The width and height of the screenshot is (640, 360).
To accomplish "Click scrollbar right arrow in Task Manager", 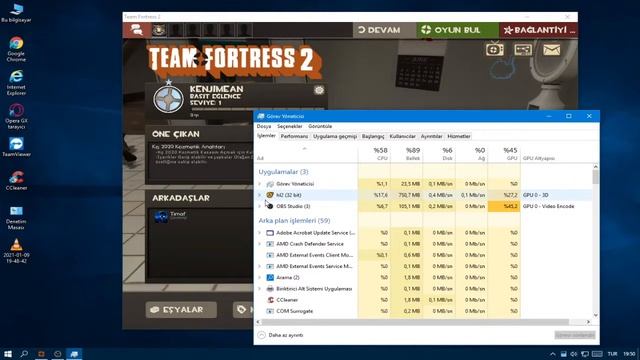I will point(588,322).
